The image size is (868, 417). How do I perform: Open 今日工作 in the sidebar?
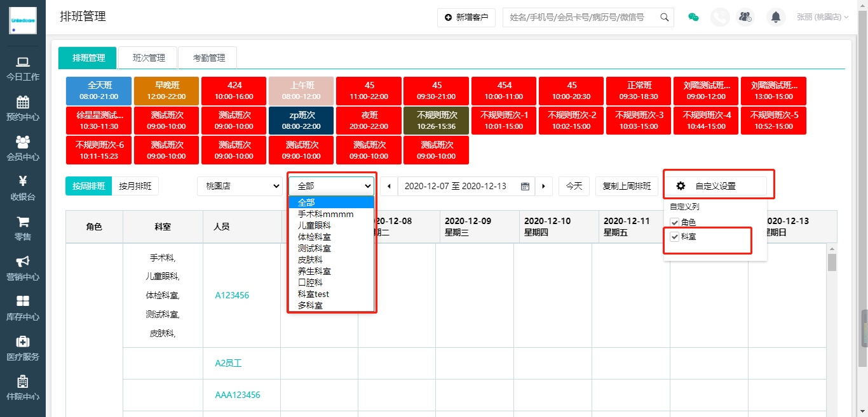(x=23, y=69)
